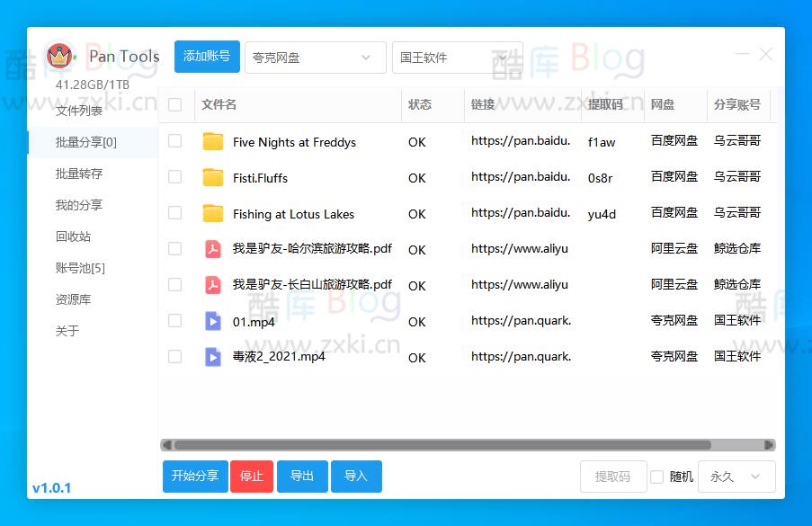Open the Five Nights at Freddys folder icon
The width and height of the screenshot is (812, 526).
213,141
